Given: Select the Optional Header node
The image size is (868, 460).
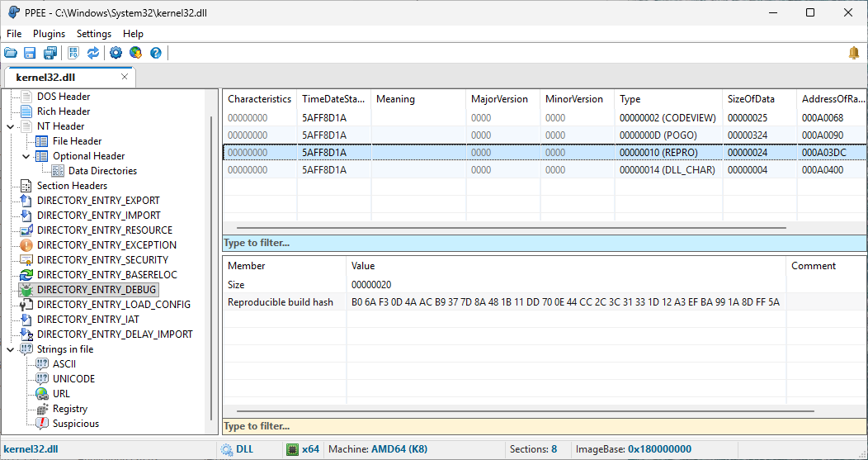Looking at the screenshot, I should [x=88, y=156].
